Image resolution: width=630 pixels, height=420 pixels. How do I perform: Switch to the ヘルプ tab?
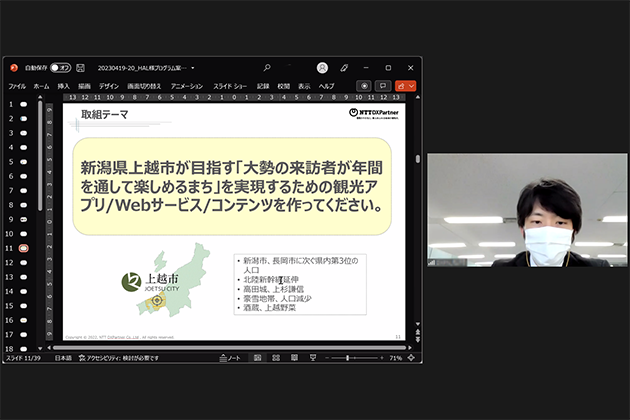tap(326, 86)
